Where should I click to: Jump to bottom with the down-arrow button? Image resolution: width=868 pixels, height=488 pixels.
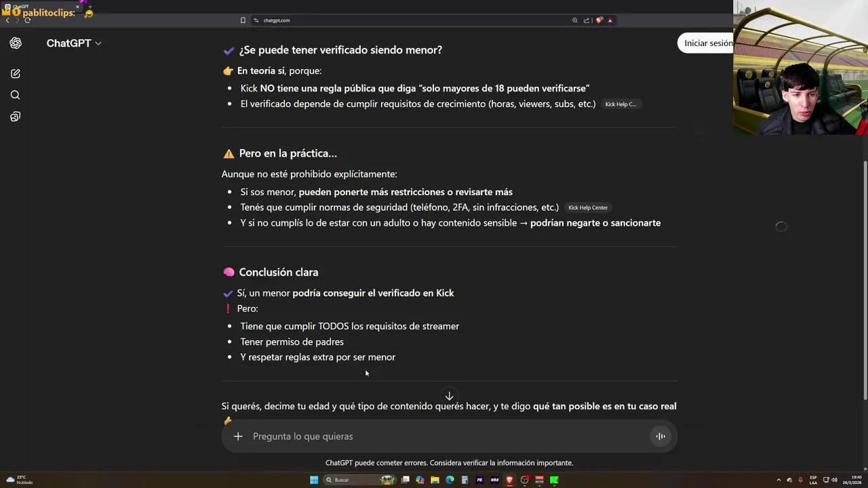click(x=449, y=396)
